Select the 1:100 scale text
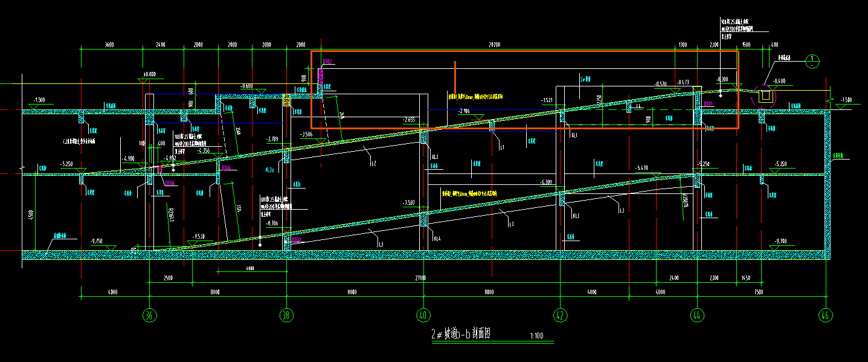 tap(536, 336)
